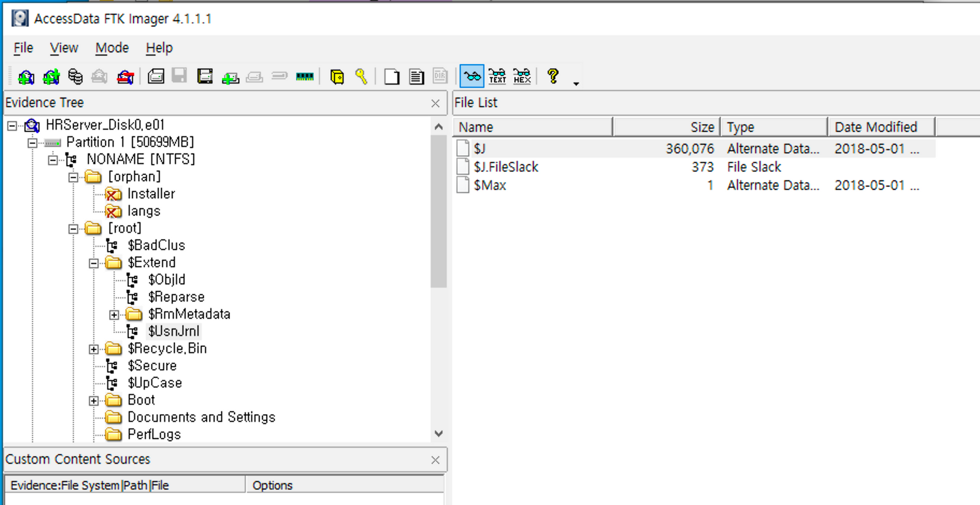Close the Evidence Tree panel
The width and height of the screenshot is (980, 505).
coord(435,103)
